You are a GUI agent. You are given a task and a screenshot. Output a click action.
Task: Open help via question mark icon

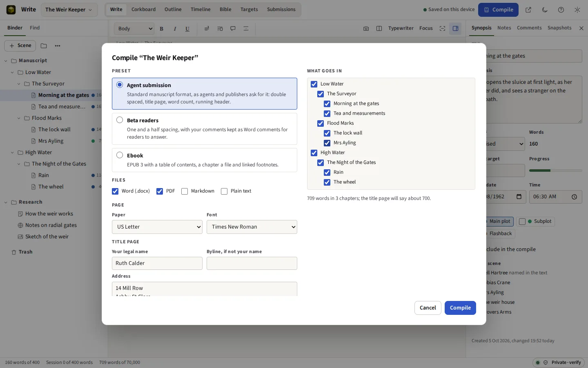pos(561,10)
